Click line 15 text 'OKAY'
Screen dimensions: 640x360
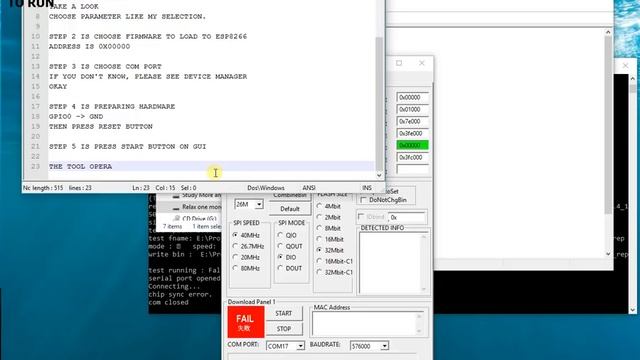[x=58, y=87]
